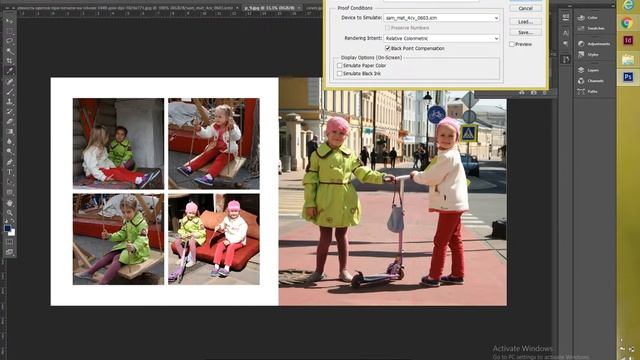Click the collage photo of girls on red cushion
Screen dimensions: 640x360
click(214, 239)
